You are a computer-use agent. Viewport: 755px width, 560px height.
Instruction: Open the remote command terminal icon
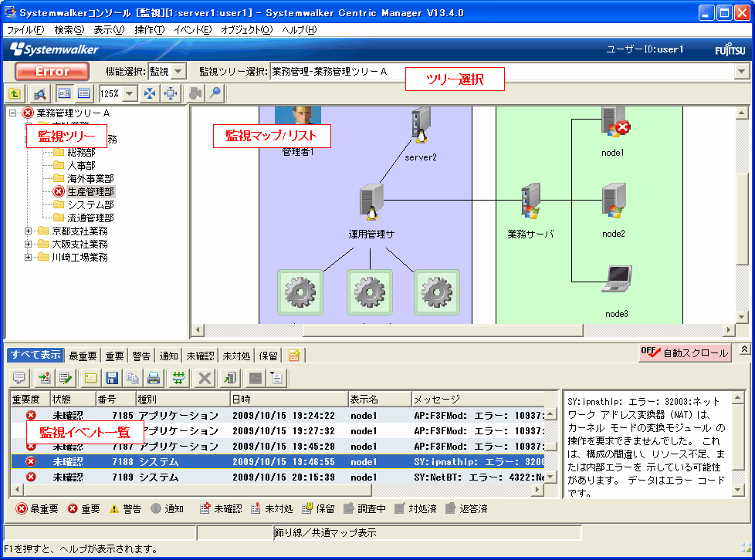pos(256,378)
